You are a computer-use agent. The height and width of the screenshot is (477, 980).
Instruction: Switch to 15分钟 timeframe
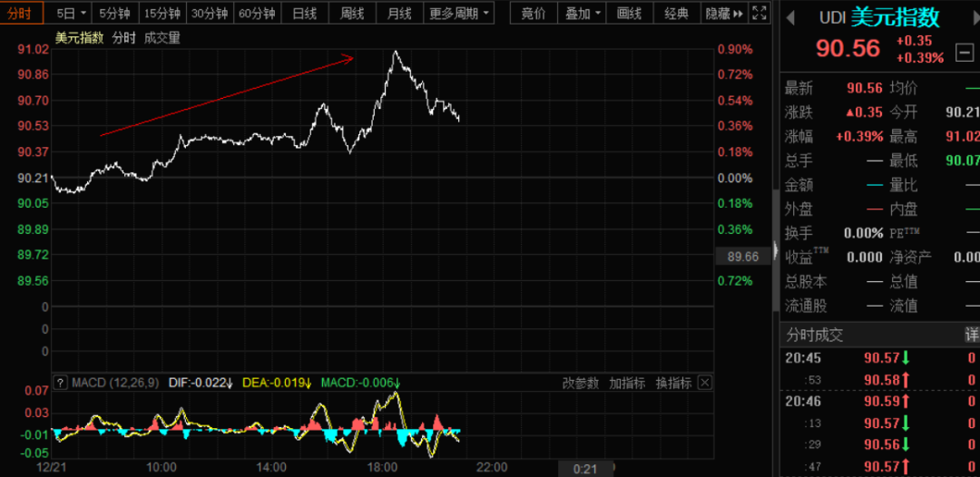[x=162, y=14]
